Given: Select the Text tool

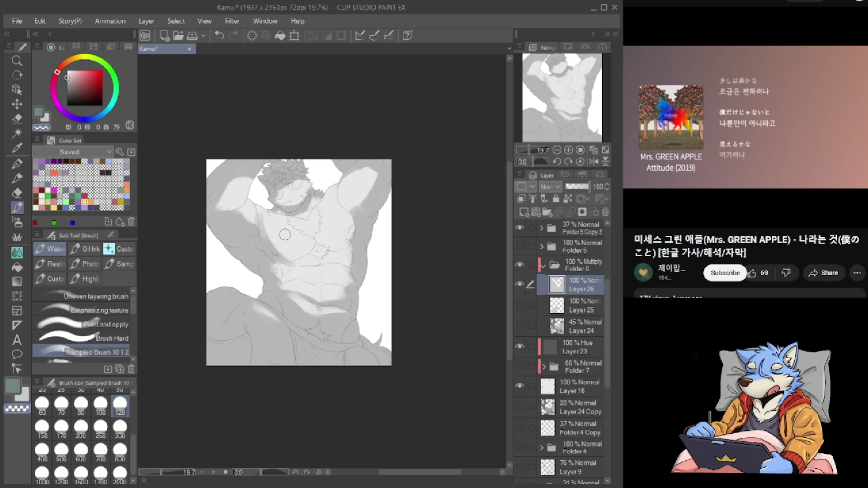Looking at the screenshot, I should [x=17, y=340].
